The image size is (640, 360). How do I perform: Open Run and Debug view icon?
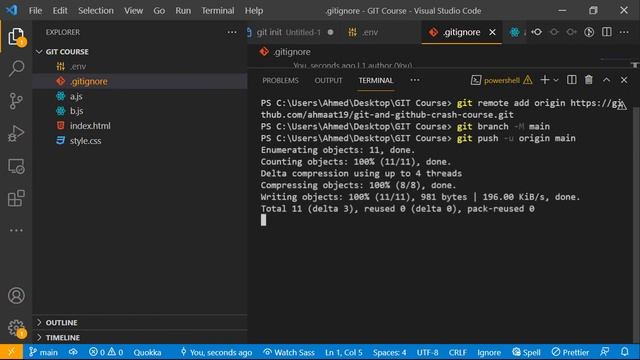tap(16, 133)
